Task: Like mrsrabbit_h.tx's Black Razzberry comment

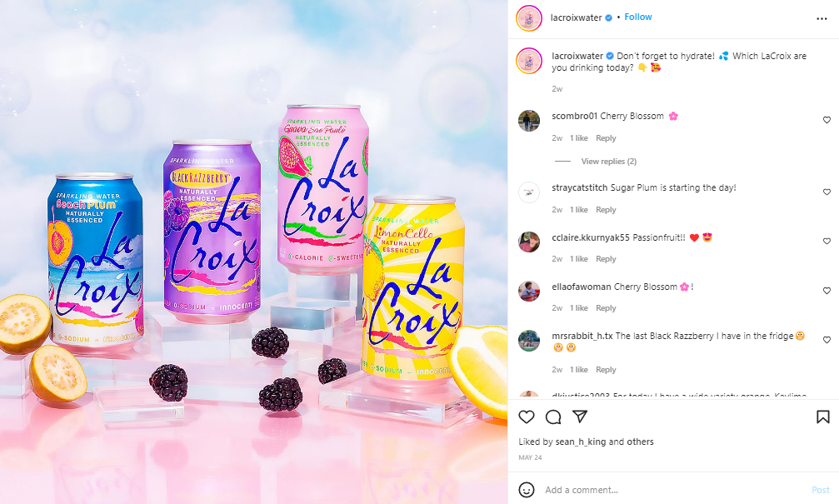Action: (827, 340)
